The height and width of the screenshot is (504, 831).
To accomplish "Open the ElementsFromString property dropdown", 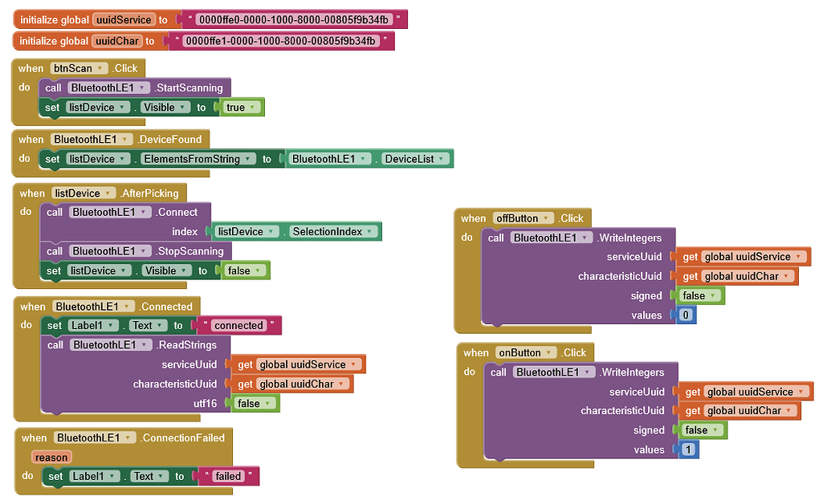I will coord(198,159).
